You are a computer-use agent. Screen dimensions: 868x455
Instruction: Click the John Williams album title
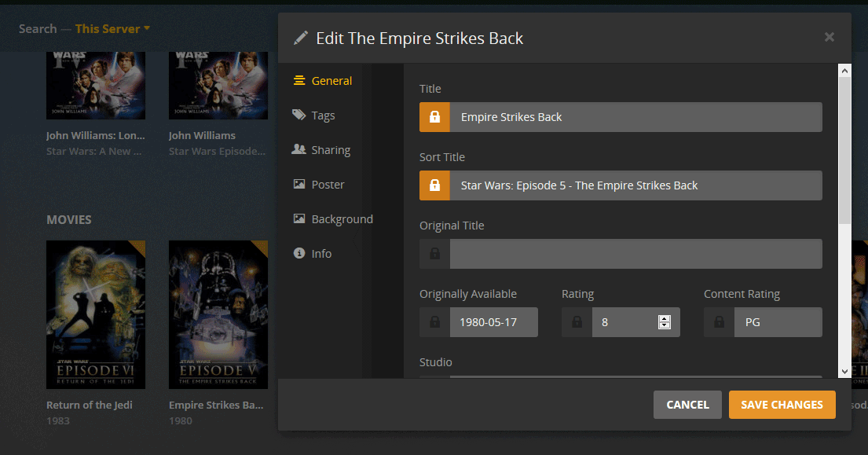pyautogui.click(x=202, y=135)
